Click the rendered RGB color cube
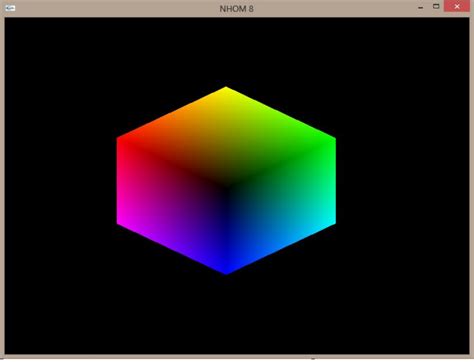Viewport: 474px width, 362px height. (x=226, y=180)
